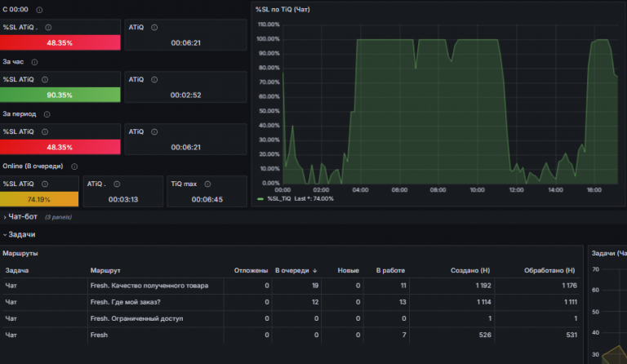Click 'В работе' value 11
The height and width of the screenshot is (364, 627).
point(403,286)
